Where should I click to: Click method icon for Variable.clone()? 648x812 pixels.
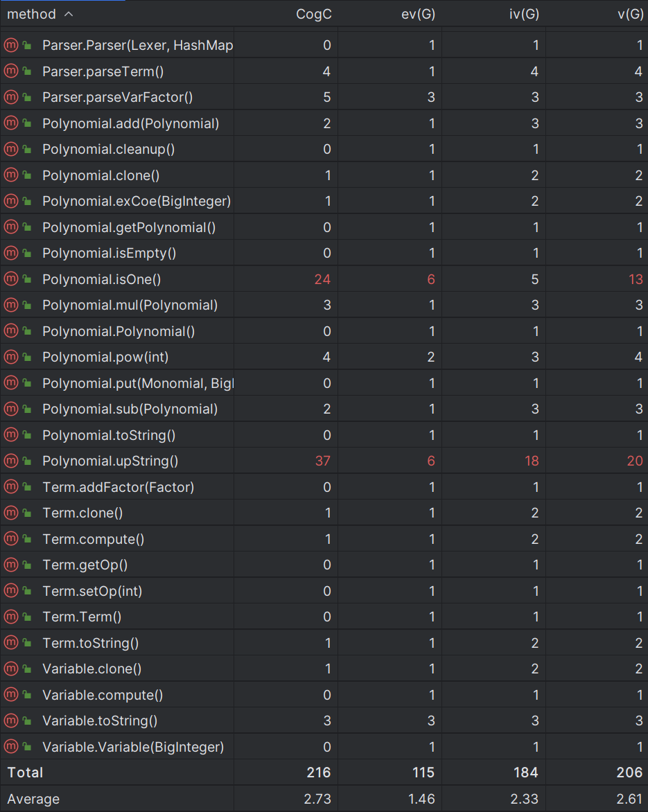[11, 669]
